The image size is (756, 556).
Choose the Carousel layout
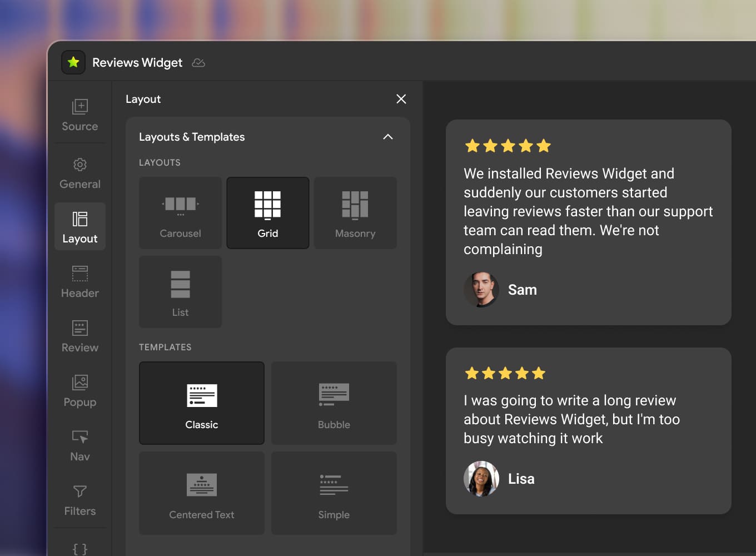click(x=180, y=213)
